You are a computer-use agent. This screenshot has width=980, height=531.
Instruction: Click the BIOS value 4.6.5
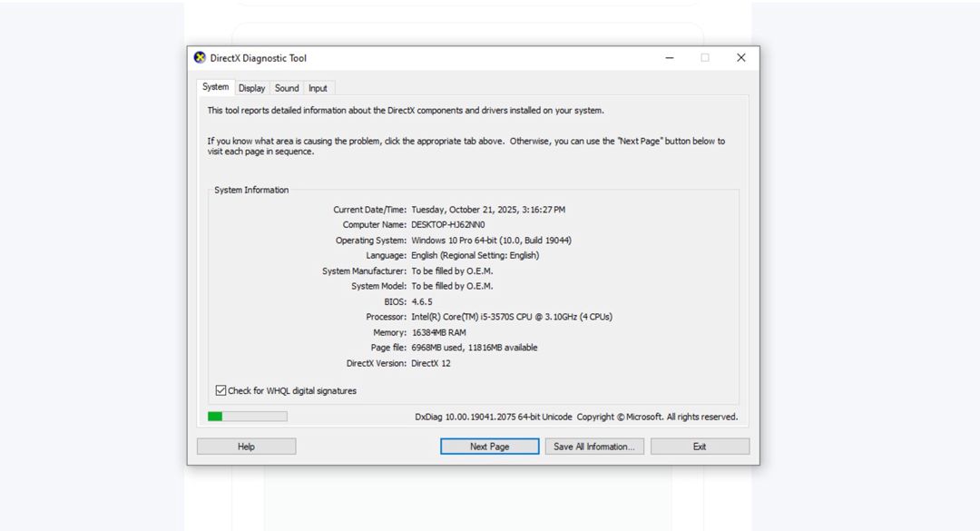coord(422,302)
